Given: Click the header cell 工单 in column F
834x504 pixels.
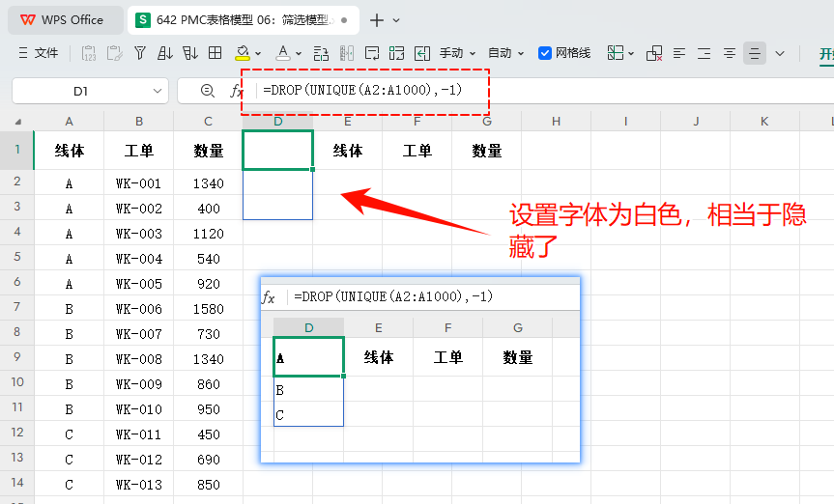Looking at the screenshot, I should pyautogui.click(x=417, y=151).
